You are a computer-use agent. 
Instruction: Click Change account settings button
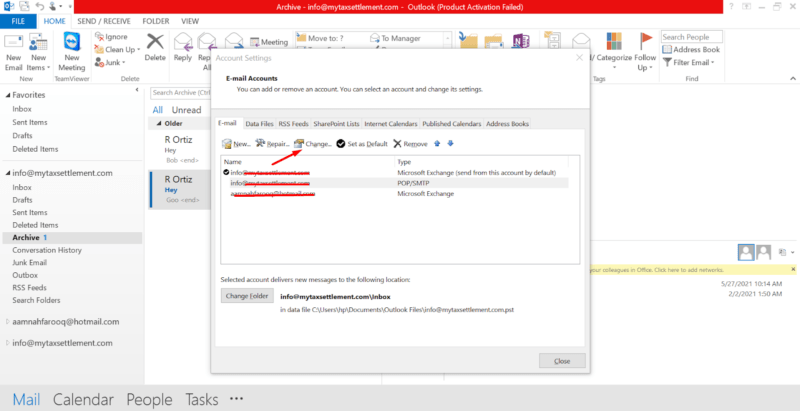(313, 144)
